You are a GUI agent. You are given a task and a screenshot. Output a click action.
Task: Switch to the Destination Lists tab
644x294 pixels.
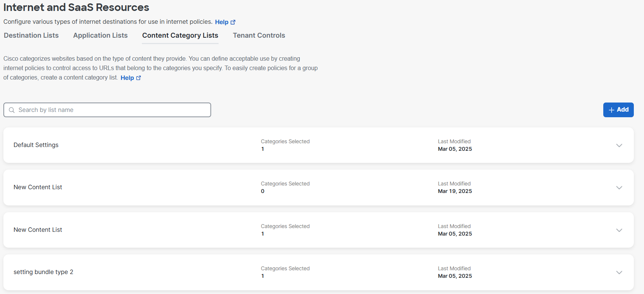31,35
